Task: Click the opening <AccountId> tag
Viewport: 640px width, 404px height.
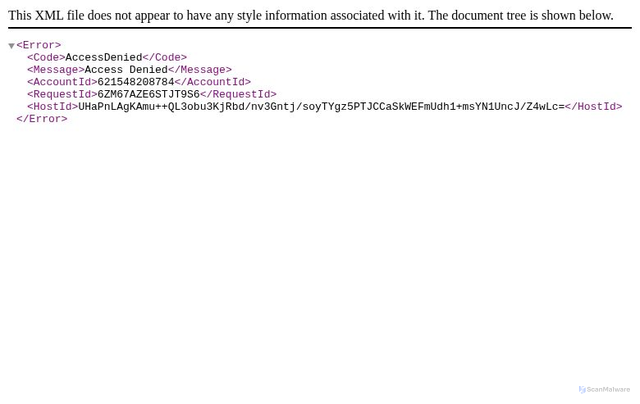Action: coord(62,82)
